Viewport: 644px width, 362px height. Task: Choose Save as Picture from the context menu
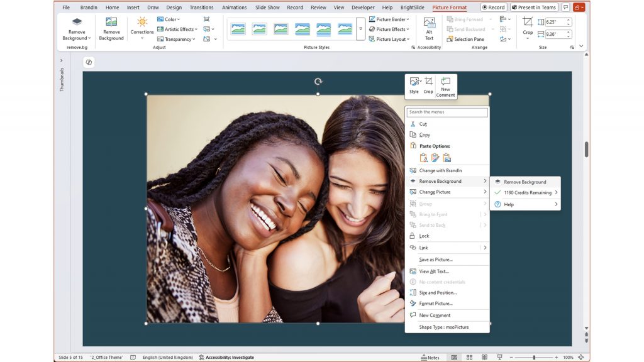click(x=436, y=259)
